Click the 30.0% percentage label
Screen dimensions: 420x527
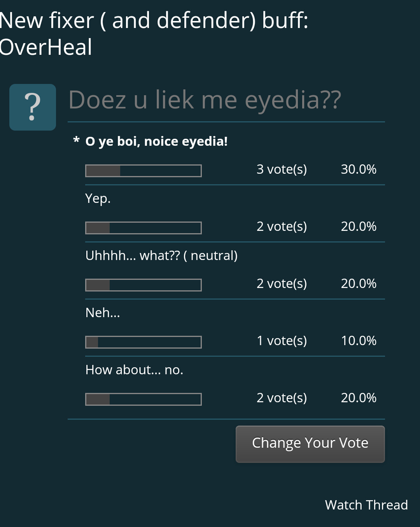point(359,169)
